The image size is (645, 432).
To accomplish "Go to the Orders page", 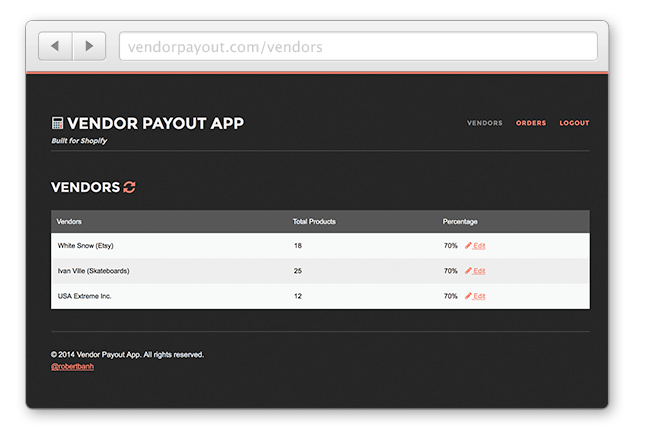I will (x=531, y=123).
